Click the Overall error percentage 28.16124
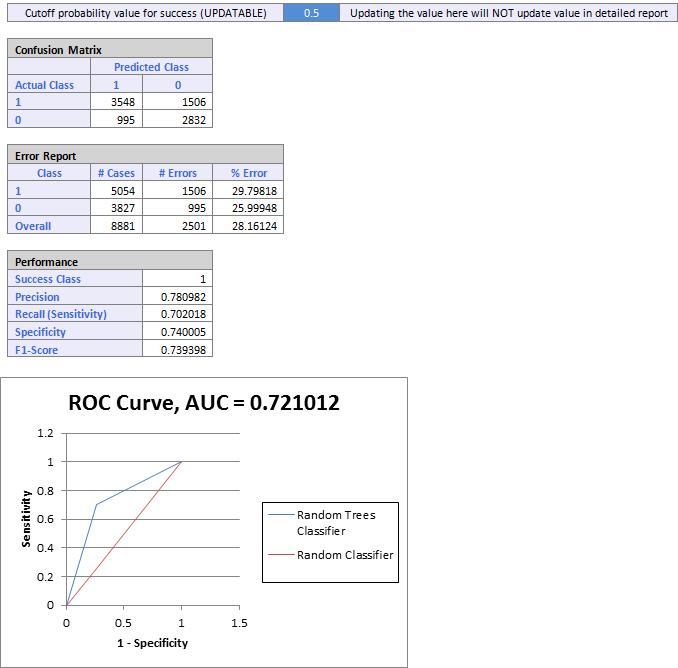Viewport: 678px width, 668px height. click(248, 226)
